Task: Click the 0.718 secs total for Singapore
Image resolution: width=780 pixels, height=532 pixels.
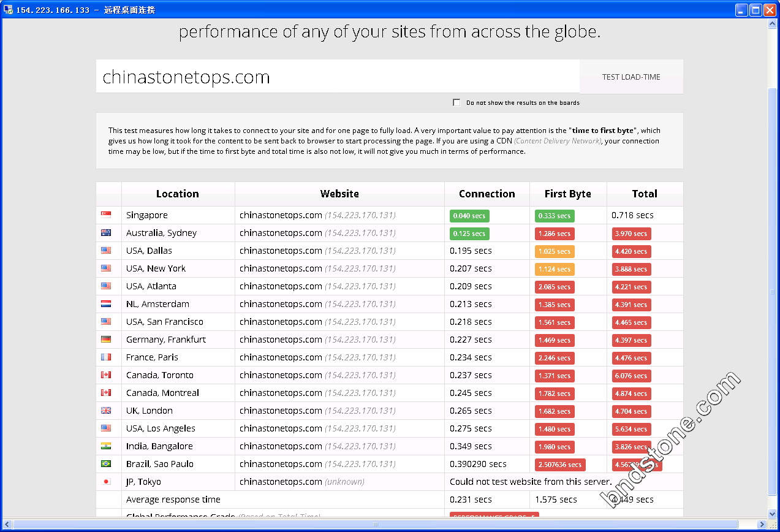Action: (x=632, y=215)
